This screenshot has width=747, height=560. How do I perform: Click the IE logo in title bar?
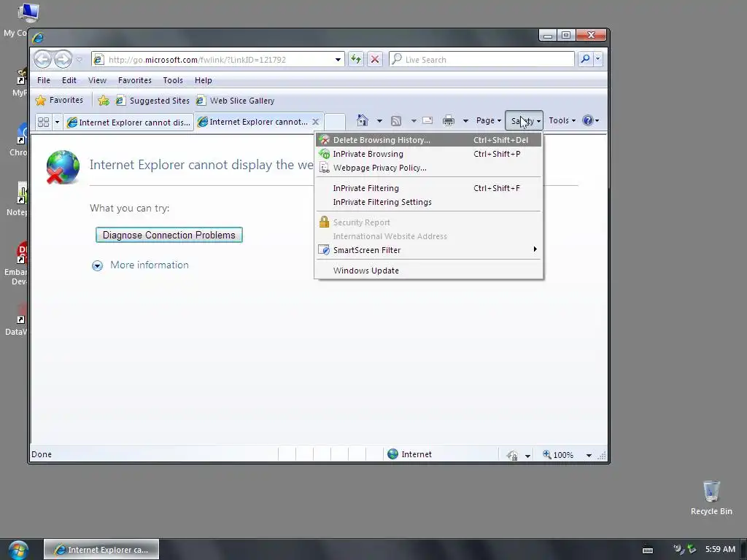(38, 37)
